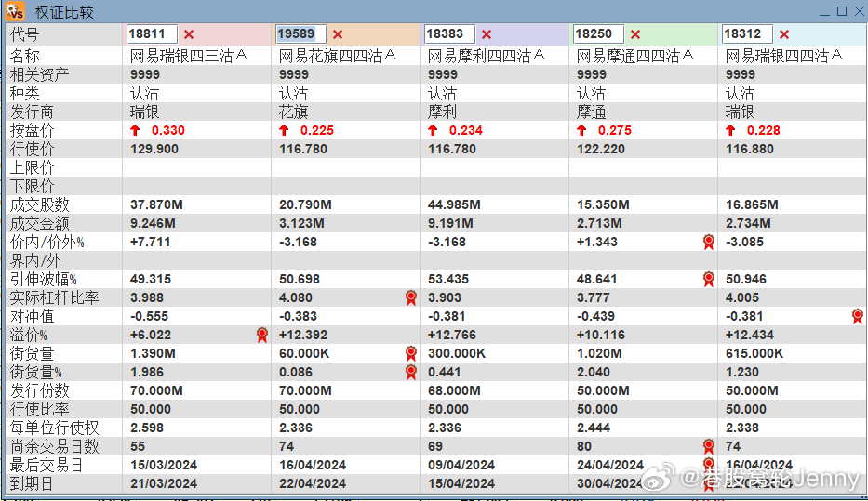
Task: Click expiry date 21/03/2024
Action: point(164,484)
